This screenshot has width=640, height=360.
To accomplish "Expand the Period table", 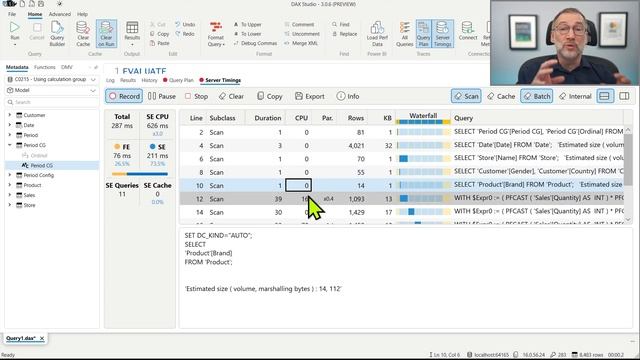I will pos(10,135).
